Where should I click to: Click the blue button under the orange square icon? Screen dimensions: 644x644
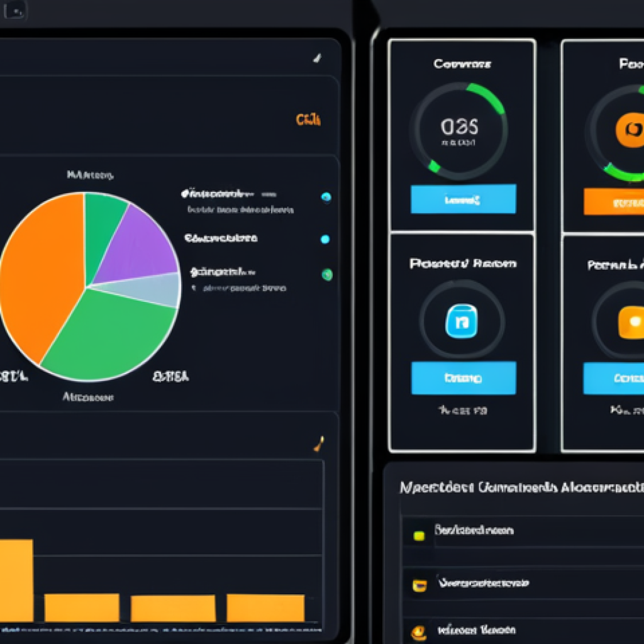(614, 378)
